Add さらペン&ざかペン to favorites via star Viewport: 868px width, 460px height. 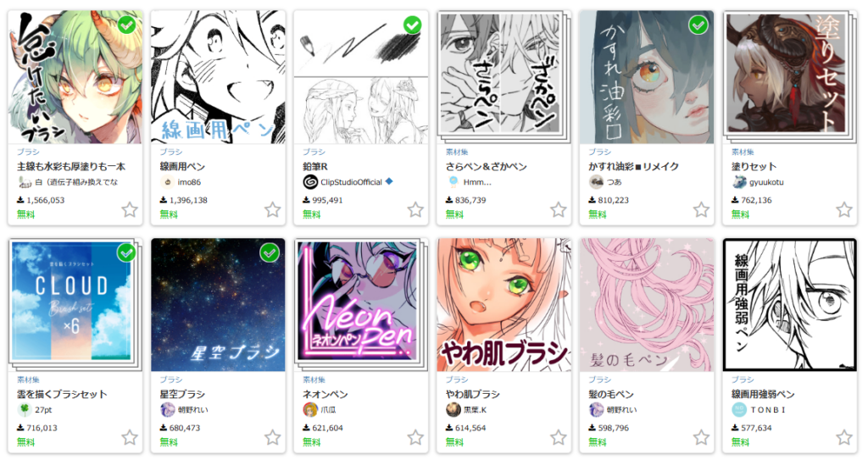(x=558, y=210)
